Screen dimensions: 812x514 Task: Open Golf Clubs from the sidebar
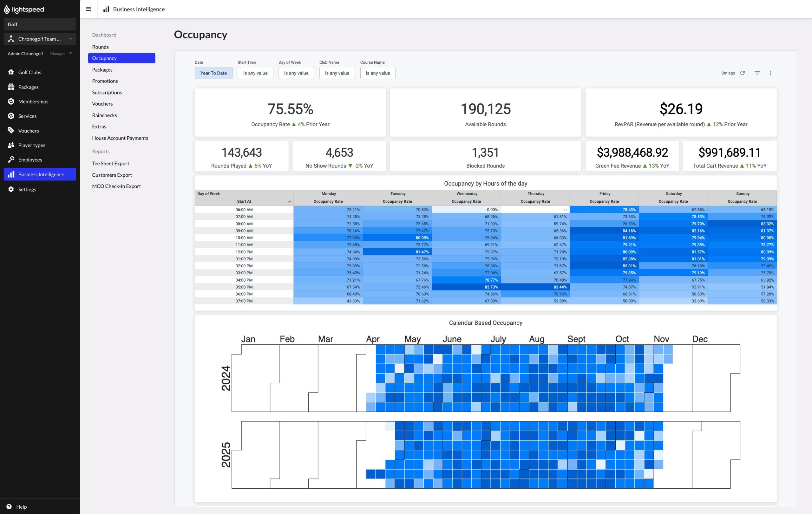point(30,72)
